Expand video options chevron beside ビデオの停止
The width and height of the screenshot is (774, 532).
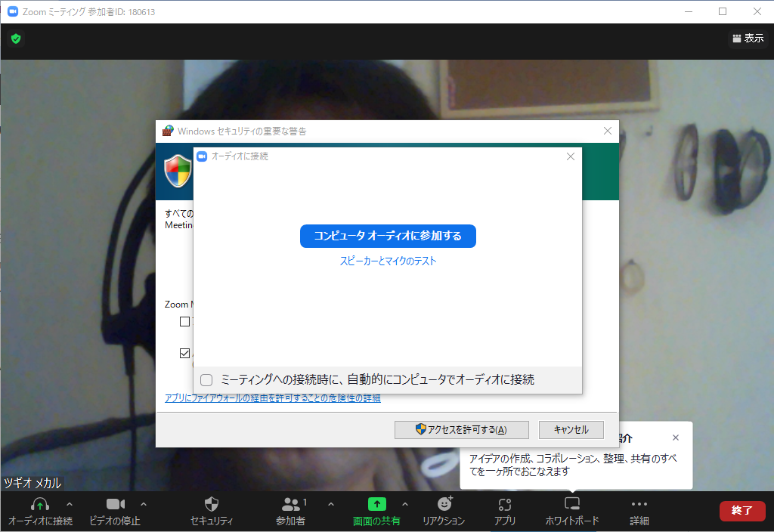144,504
